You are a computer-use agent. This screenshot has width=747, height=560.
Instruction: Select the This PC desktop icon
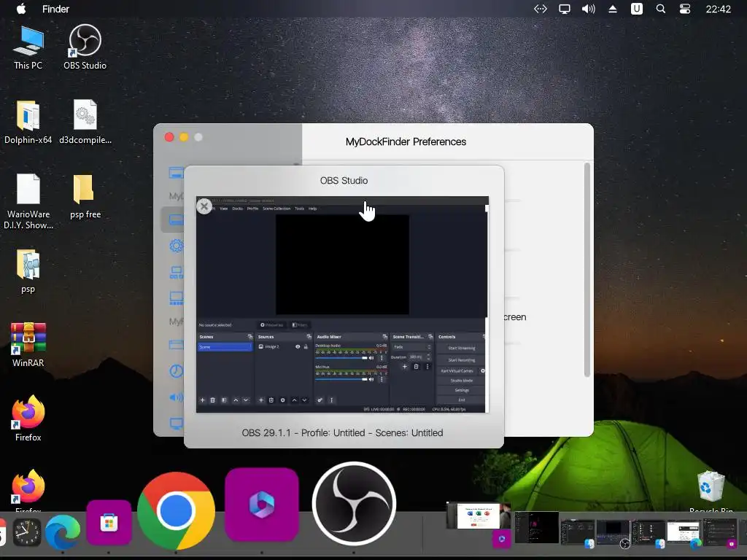(28, 48)
